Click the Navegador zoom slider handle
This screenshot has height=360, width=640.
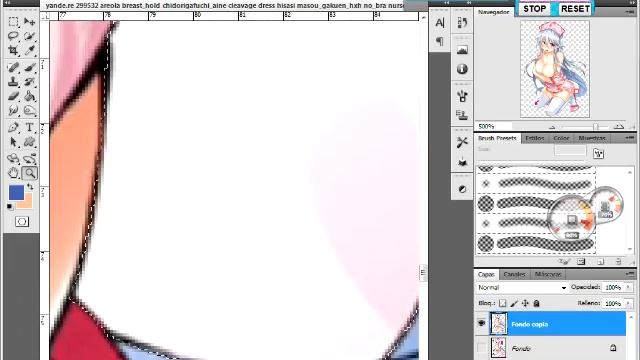click(596, 127)
